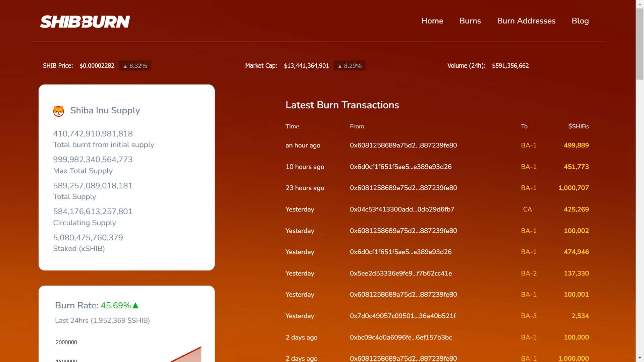644x362 pixels.
Task: Click 'Last 24hrs (1,952,369 $SHIB)' text
Action: pos(102,320)
